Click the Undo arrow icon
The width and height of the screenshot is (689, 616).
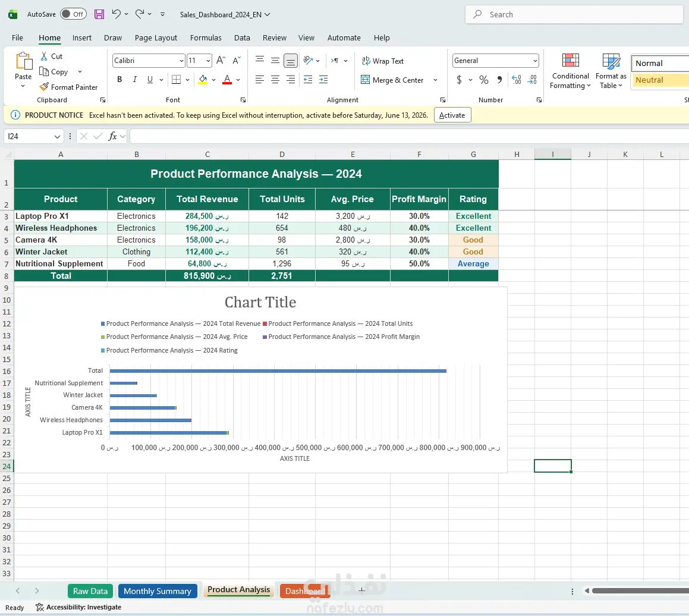pos(116,14)
